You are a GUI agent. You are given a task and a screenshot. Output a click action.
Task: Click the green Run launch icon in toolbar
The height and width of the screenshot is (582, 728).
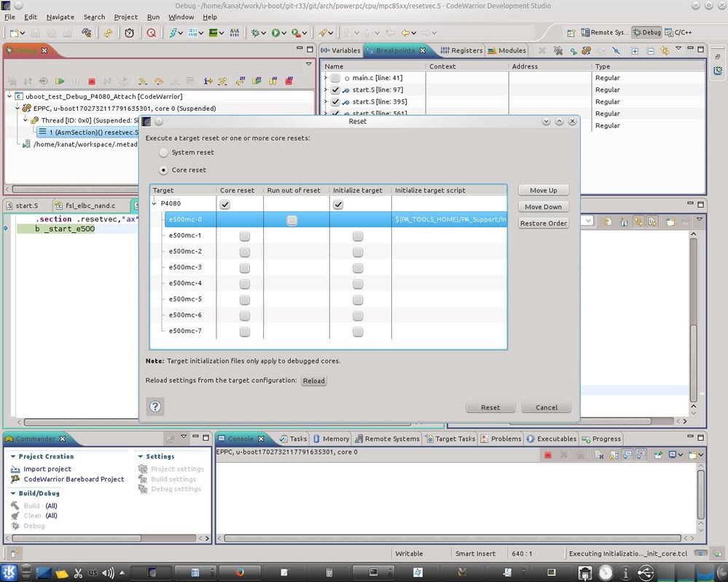click(x=275, y=33)
